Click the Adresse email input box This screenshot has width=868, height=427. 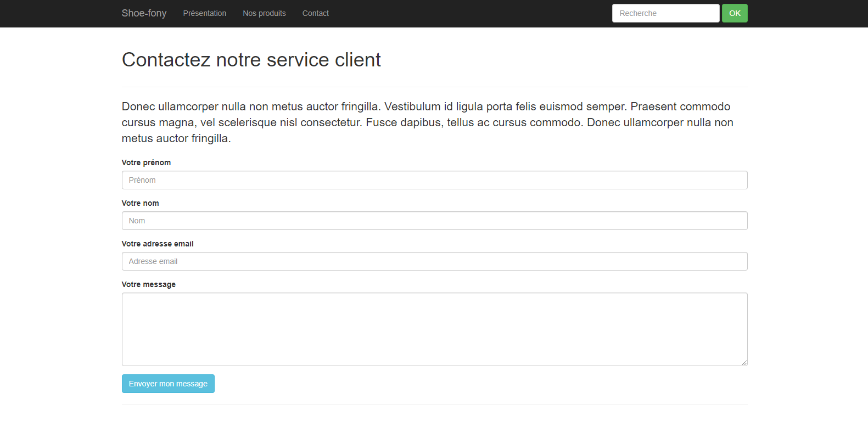tap(434, 261)
